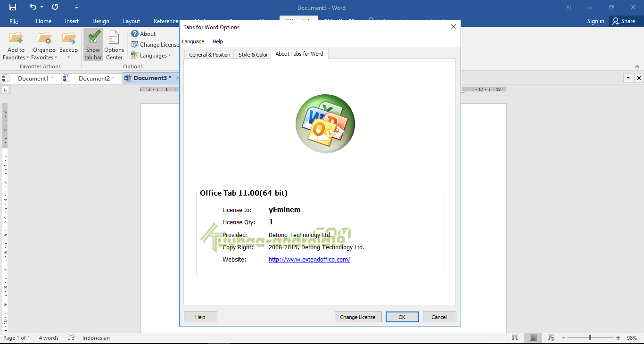Click Change License in the ribbon
Screen dimensions: 644x344
point(155,45)
